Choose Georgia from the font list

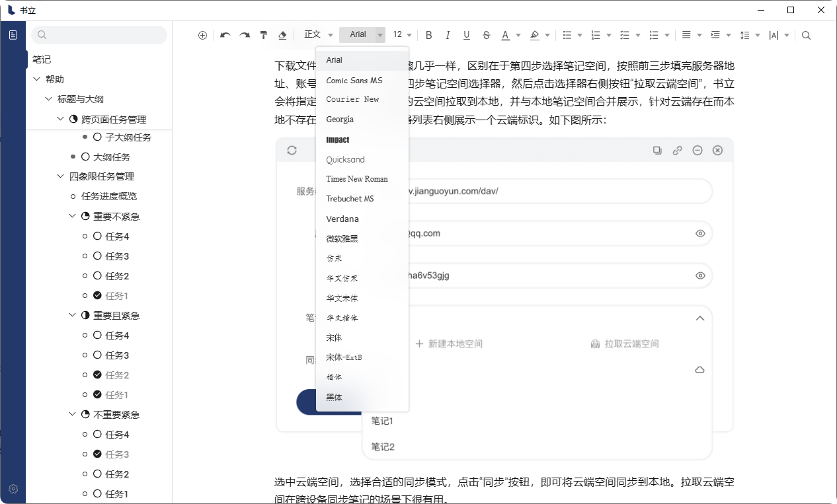coord(340,120)
